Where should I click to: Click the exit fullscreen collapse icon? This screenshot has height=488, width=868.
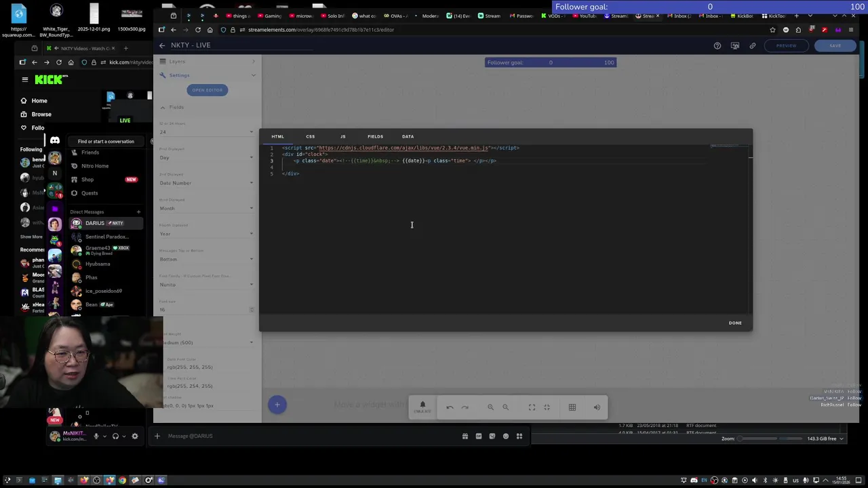[x=547, y=407]
